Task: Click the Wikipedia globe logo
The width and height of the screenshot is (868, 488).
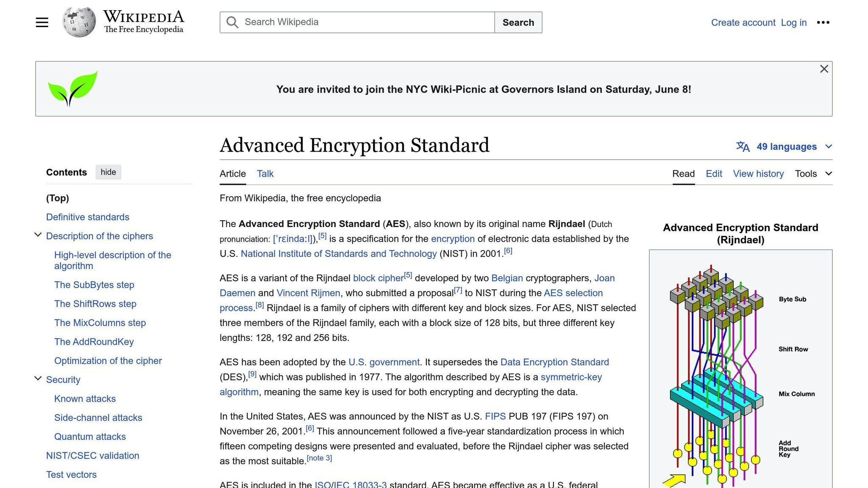Action: click(79, 22)
